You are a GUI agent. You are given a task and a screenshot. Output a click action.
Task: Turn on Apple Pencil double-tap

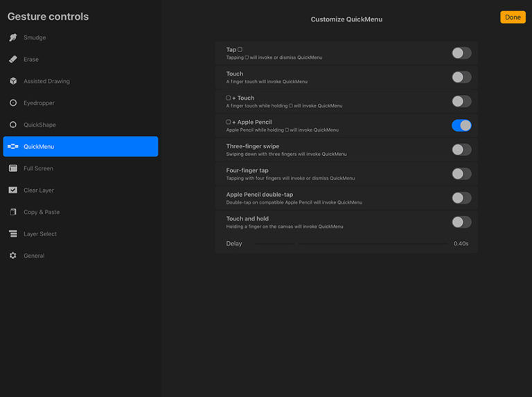[x=461, y=198]
